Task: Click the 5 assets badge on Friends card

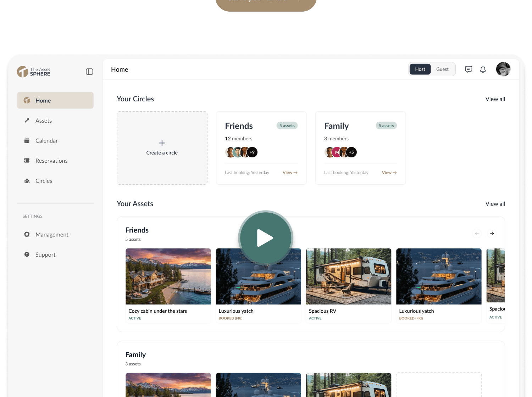Action: click(287, 125)
